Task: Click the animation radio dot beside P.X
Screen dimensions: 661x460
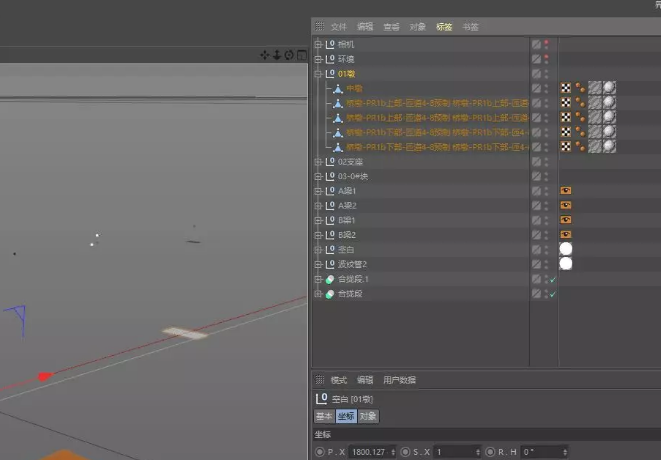Action: point(320,452)
